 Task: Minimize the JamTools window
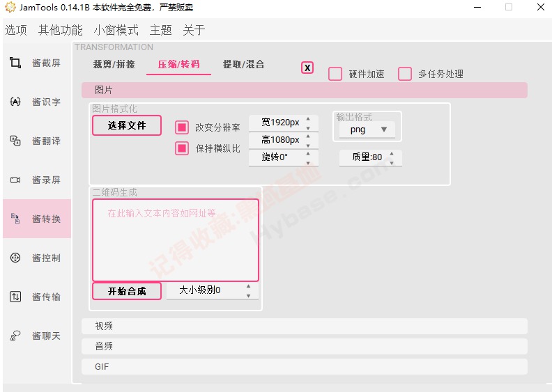[x=477, y=7]
